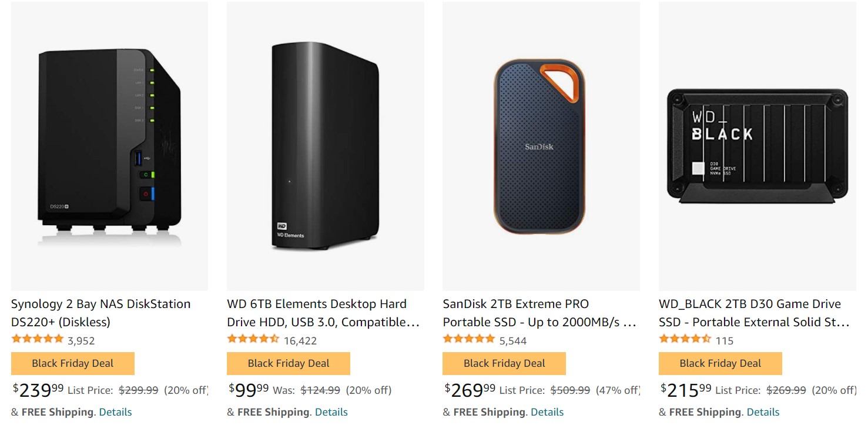Open the WD Elements hard drive image
This screenshot has height=445, width=868.
[x=325, y=146]
